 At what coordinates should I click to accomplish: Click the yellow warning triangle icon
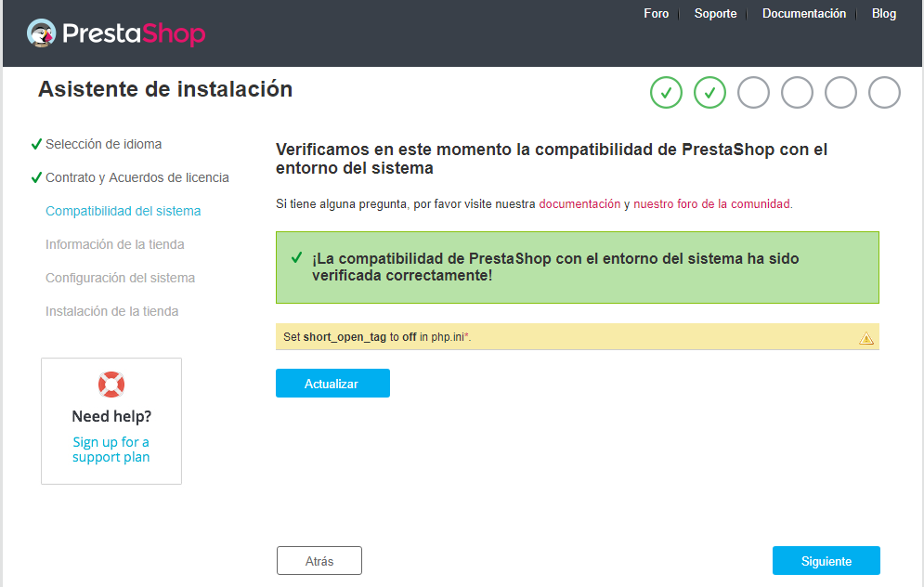865,338
